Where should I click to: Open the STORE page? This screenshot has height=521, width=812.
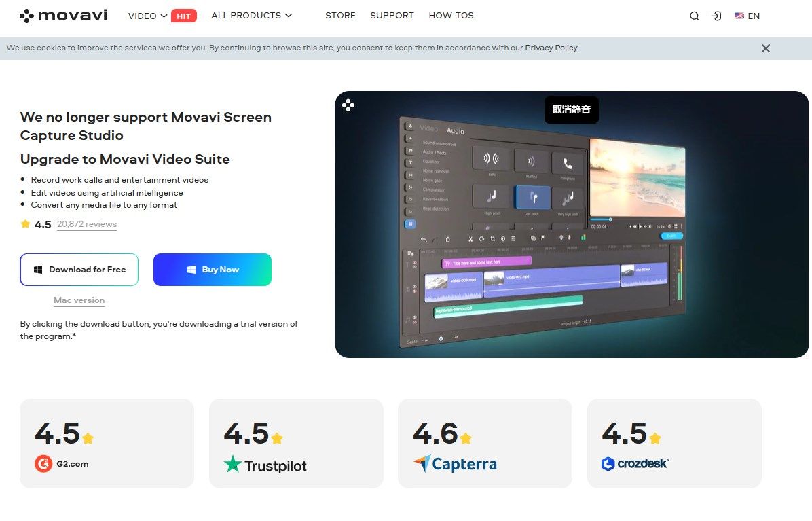[x=340, y=16]
